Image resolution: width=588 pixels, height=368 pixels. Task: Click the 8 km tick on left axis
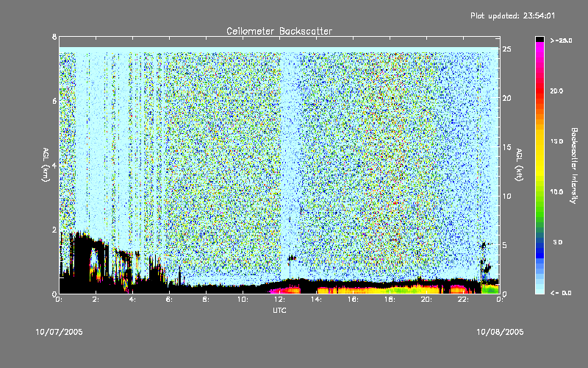[54, 37]
